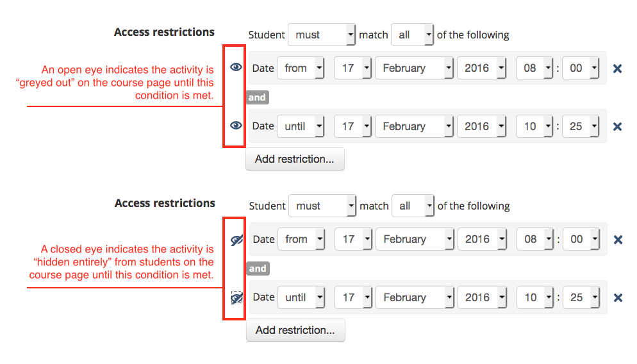
Task: Change 'until' direction dropdown in bottom section
Action: 301,297
